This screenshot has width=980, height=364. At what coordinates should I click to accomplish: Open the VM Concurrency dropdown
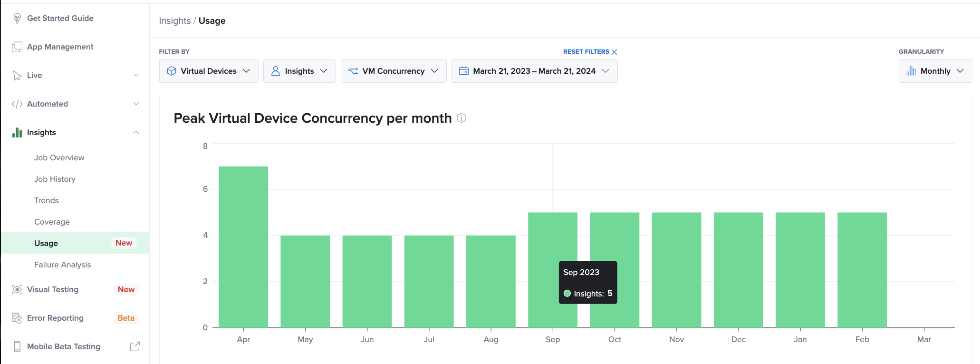click(394, 71)
